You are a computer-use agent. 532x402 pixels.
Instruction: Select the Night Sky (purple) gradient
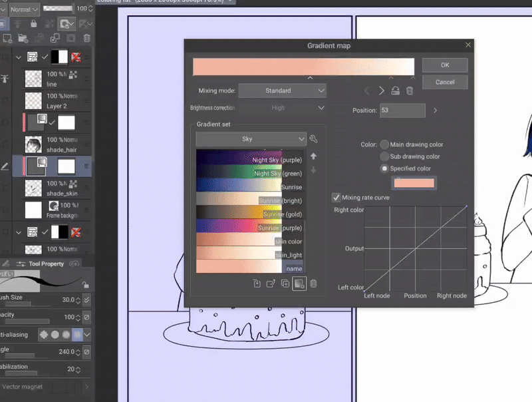tap(249, 158)
